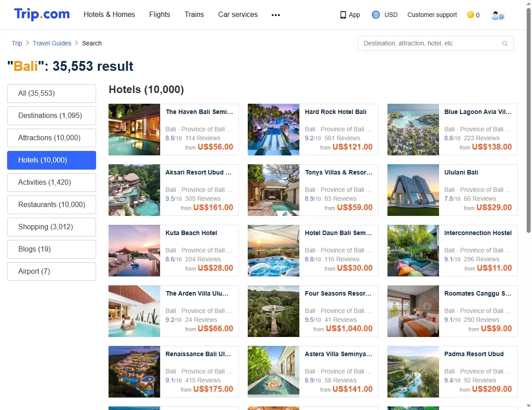This screenshot has height=410, width=532.
Task: Go to Trains section
Action: (194, 15)
